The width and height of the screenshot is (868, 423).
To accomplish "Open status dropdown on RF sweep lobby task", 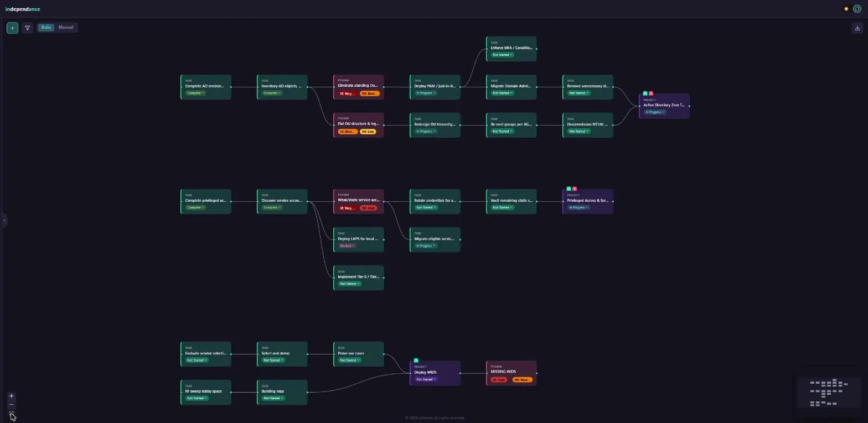I will (x=197, y=398).
